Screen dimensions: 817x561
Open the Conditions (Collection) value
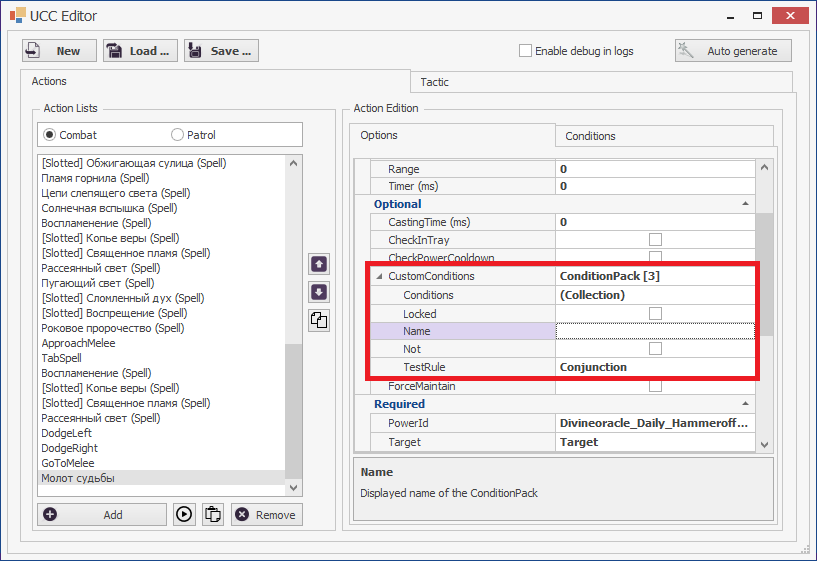(x=655, y=295)
